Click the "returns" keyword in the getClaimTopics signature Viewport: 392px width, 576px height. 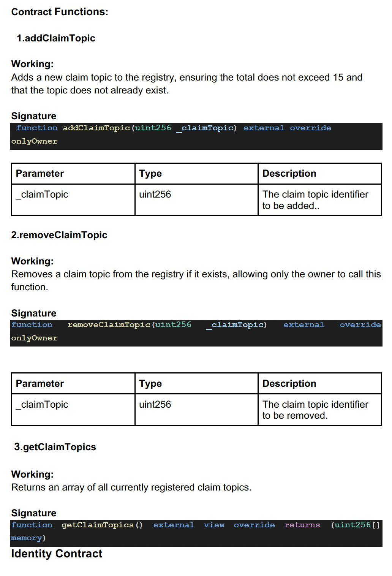[x=302, y=525]
